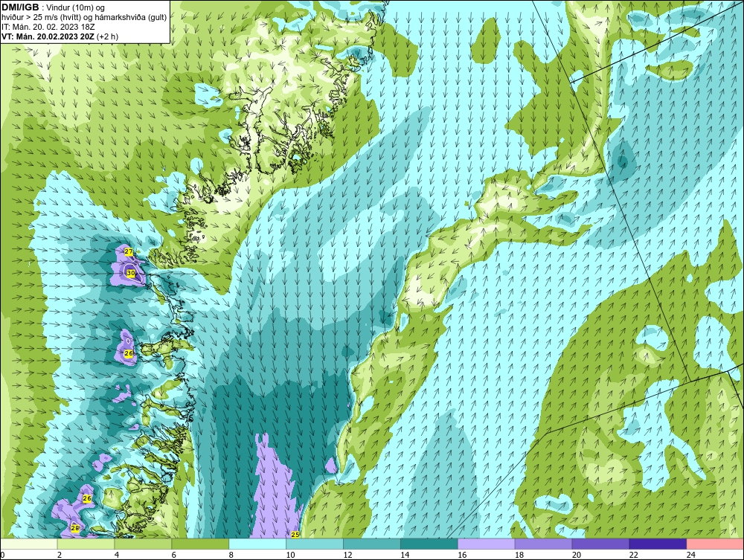This screenshot has height=560, width=744.
Task: Click the scale value 4
Action: pos(117,555)
